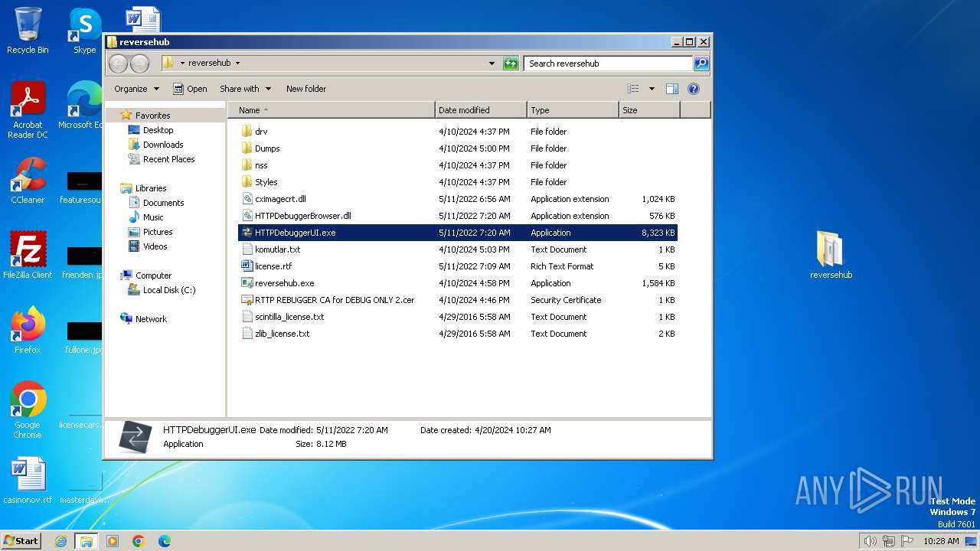Select Libraries in navigation pane
The height and width of the screenshot is (551, 980).
tap(151, 188)
